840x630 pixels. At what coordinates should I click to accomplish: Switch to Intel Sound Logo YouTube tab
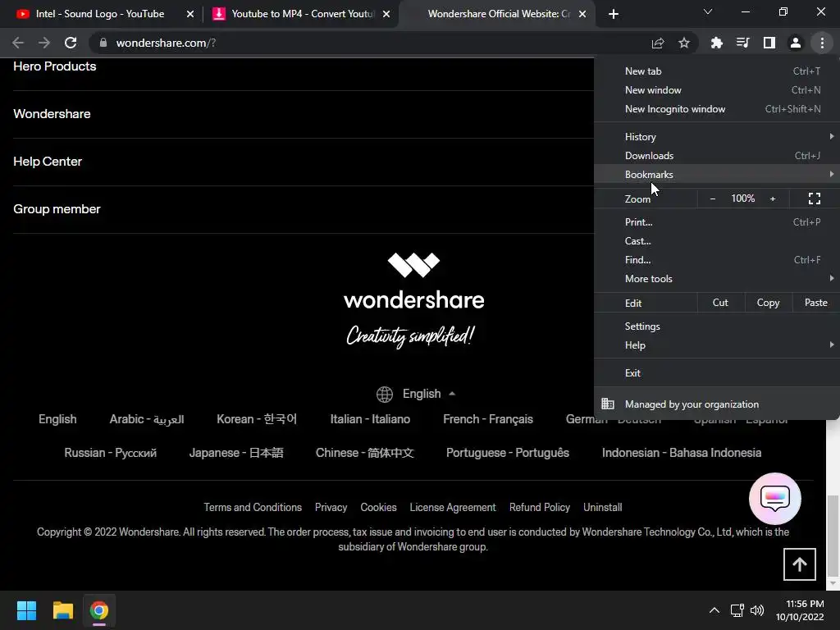(x=100, y=14)
